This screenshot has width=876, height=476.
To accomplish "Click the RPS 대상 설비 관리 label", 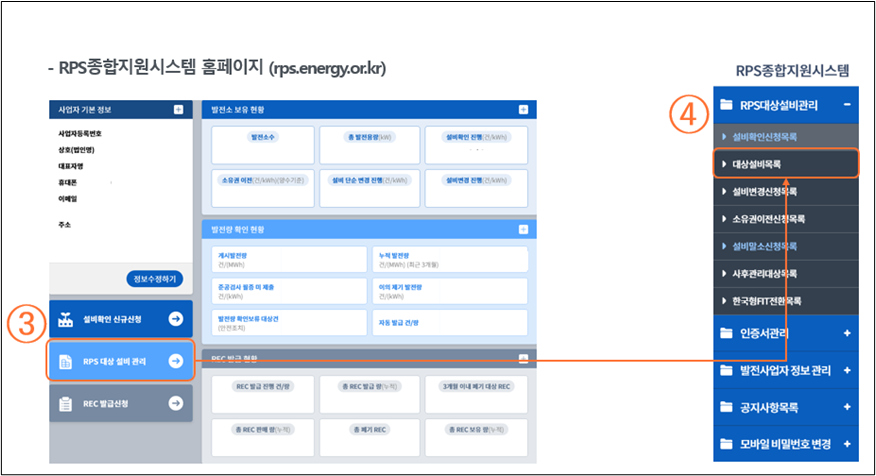I will point(115,361).
